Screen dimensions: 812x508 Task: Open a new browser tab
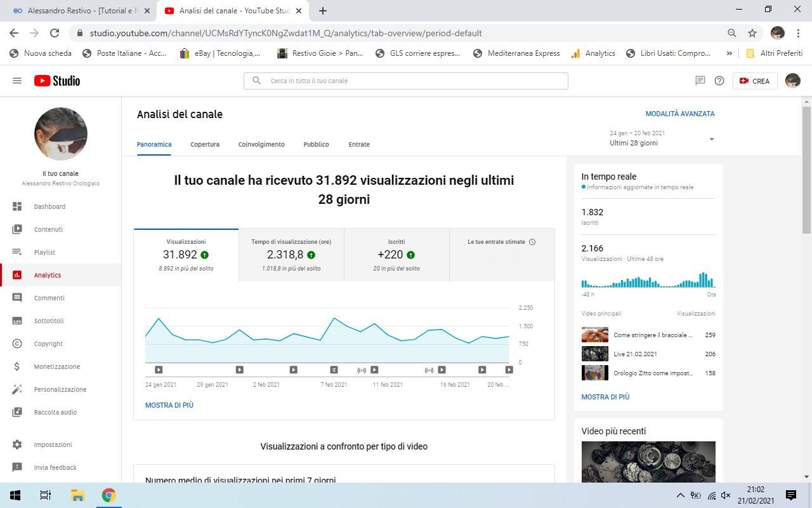pyautogui.click(x=323, y=11)
